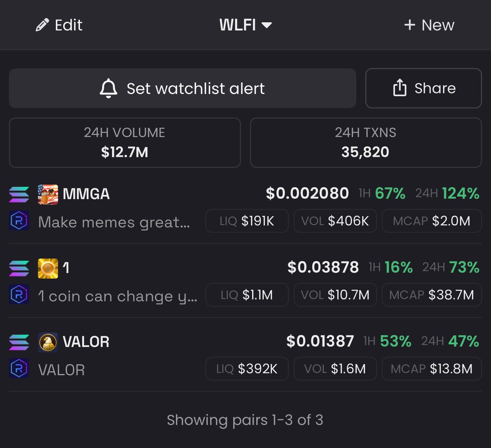Image resolution: width=491 pixels, height=448 pixels.
Task: Open the 24H VOLUME stat box
Action: [125, 143]
